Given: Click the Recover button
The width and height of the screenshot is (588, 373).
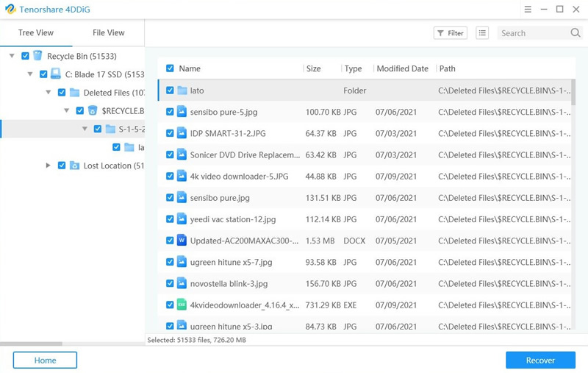Looking at the screenshot, I should (x=540, y=360).
